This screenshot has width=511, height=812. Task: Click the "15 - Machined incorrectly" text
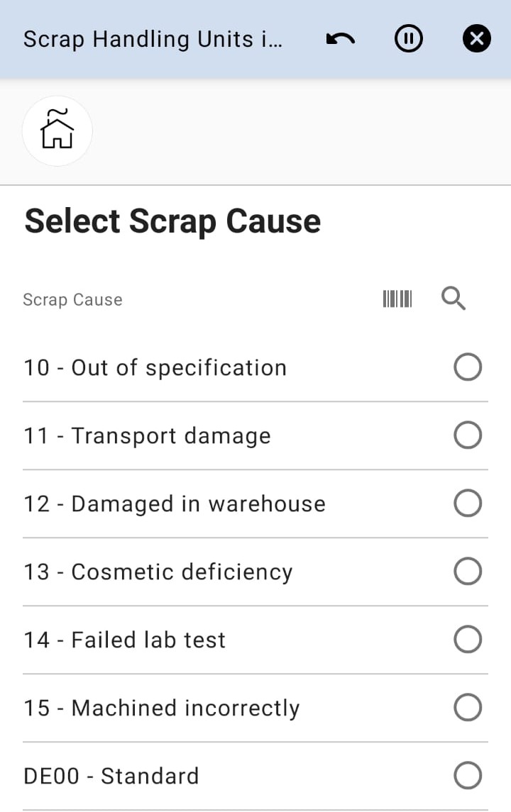click(x=161, y=708)
